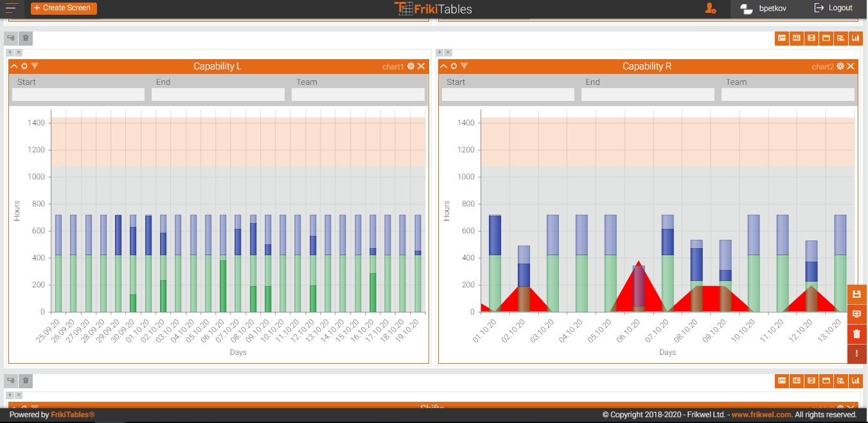Viewport: 868px width, 423px height.
Task: Toggle the filter funnel on Capability L
Action: point(35,66)
